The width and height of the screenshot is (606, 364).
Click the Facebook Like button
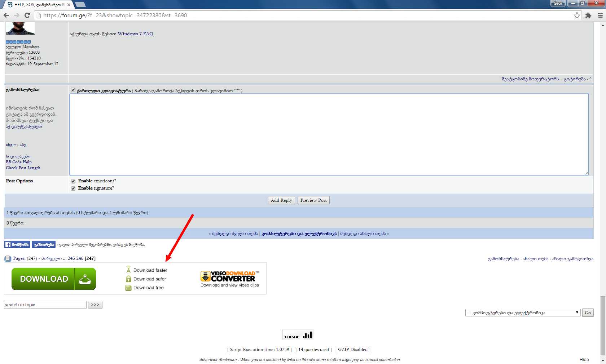pyautogui.click(x=17, y=244)
